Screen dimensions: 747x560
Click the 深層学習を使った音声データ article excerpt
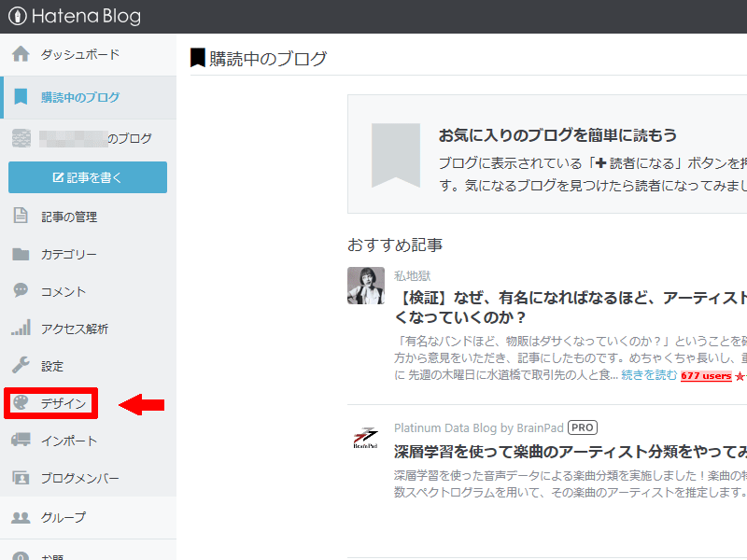click(x=571, y=483)
